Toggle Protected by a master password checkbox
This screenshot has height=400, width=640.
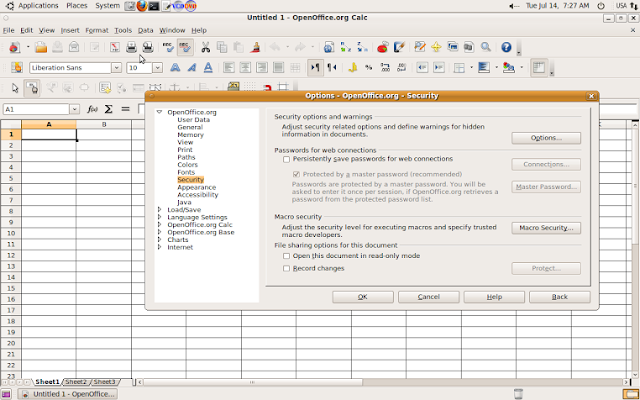pos(296,174)
